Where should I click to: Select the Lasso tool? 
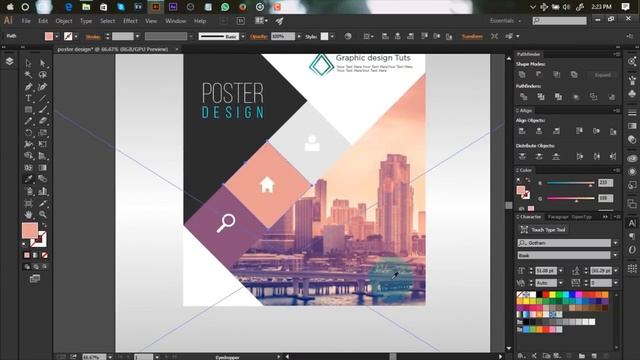coord(42,75)
